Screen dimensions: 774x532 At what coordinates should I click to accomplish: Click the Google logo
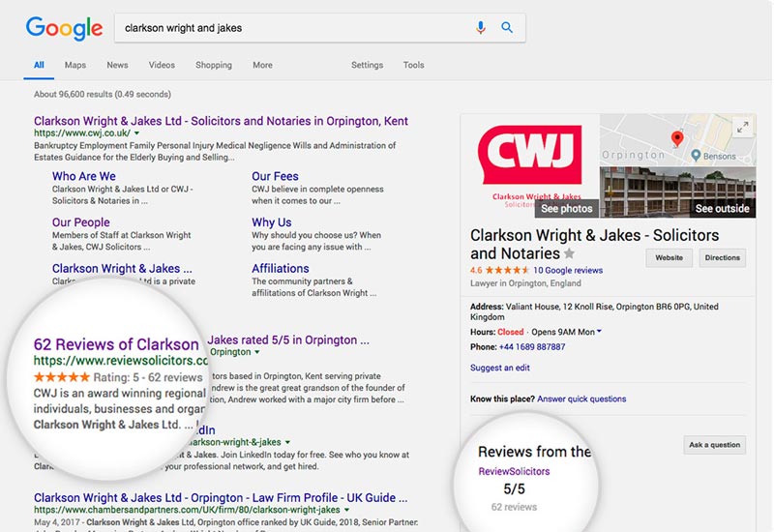pyautogui.click(x=64, y=28)
